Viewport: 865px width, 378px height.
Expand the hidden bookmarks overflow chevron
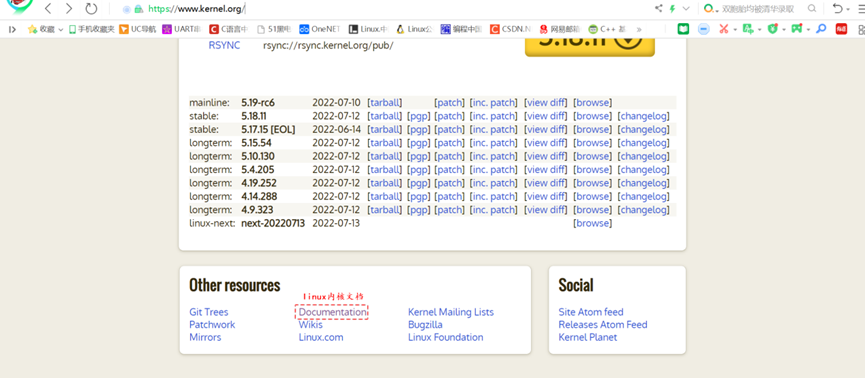click(639, 29)
